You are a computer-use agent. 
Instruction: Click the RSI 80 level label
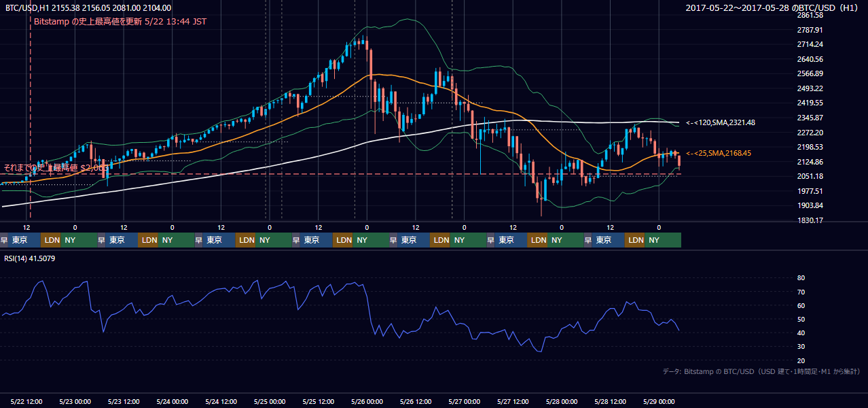(x=801, y=278)
